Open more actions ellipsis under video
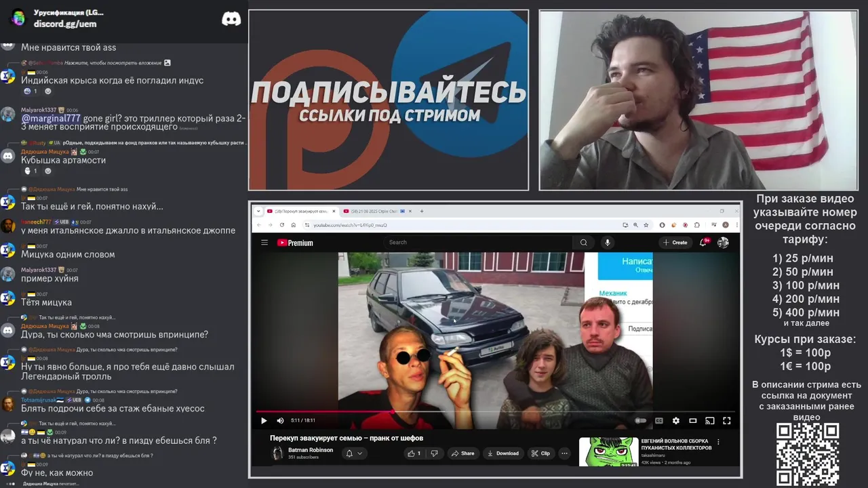868x488 pixels. click(564, 453)
